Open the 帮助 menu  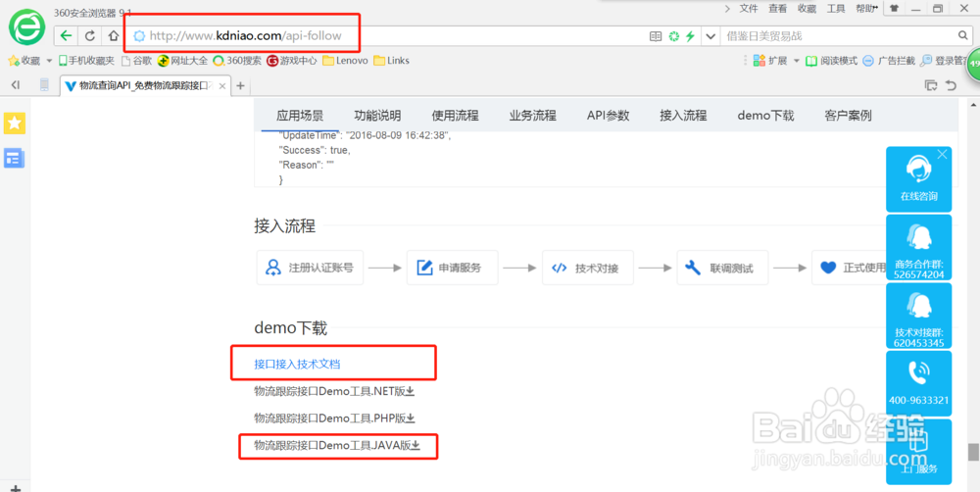(x=866, y=8)
